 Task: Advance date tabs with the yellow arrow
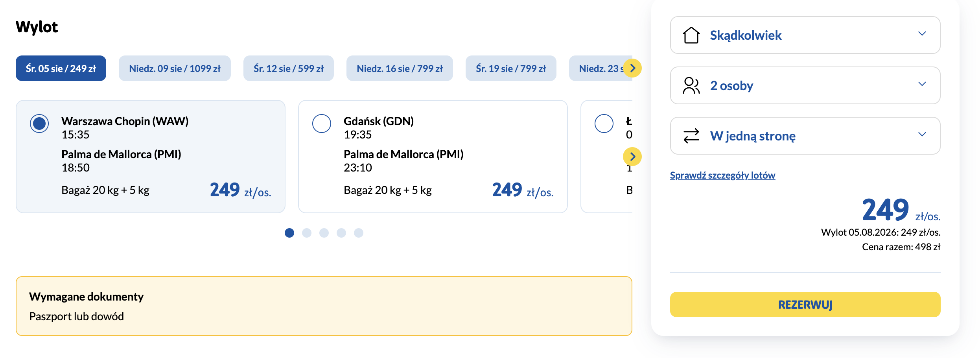click(x=632, y=68)
